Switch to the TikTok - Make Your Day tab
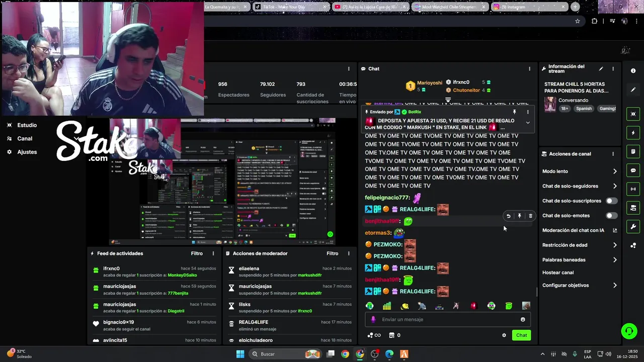This screenshot has height=362, width=644. 292,7
